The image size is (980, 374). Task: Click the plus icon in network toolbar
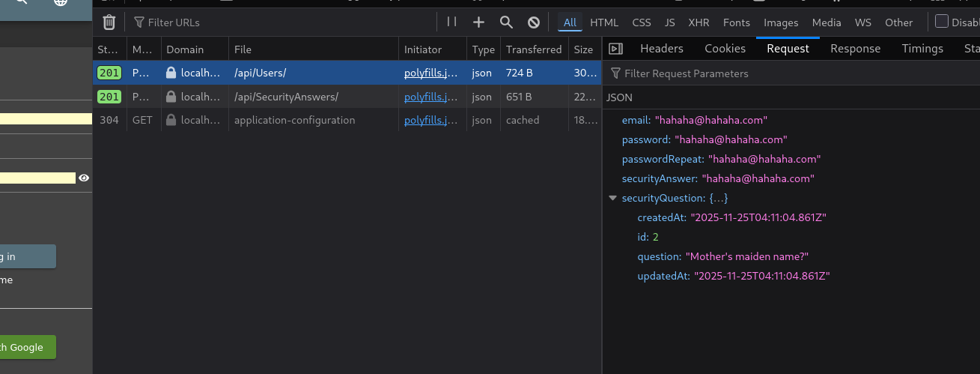pos(479,22)
